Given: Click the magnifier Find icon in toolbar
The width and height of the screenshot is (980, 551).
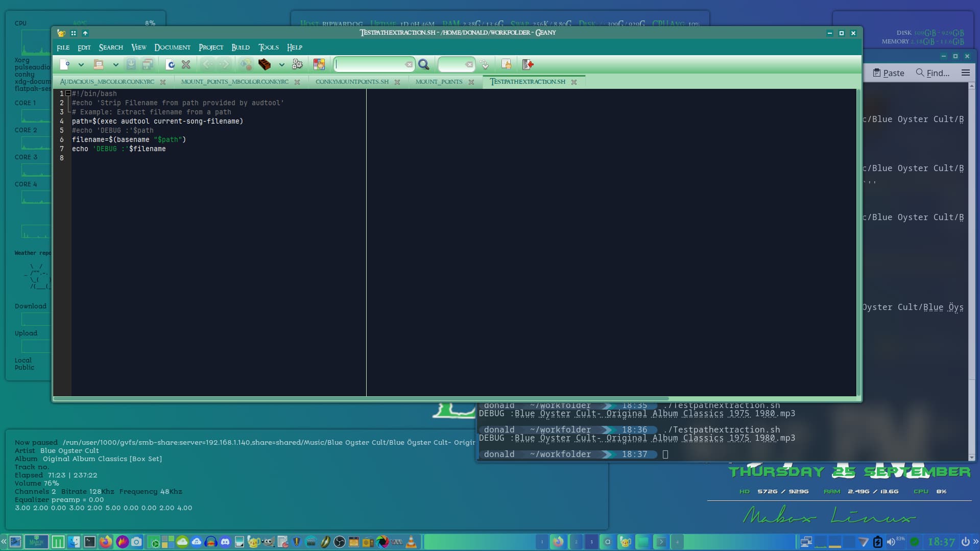Looking at the screenshot, I should pos(424,64).
